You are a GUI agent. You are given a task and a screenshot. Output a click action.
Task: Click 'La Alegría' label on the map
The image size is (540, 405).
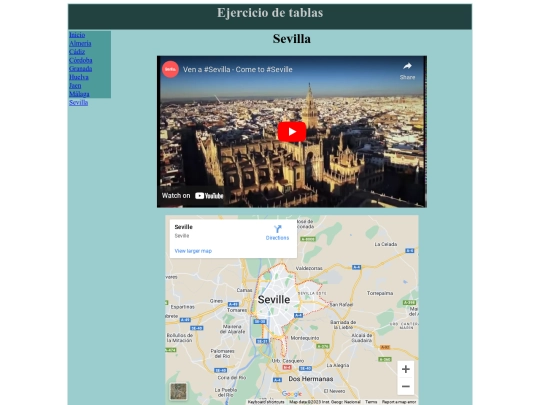(338, 365)
